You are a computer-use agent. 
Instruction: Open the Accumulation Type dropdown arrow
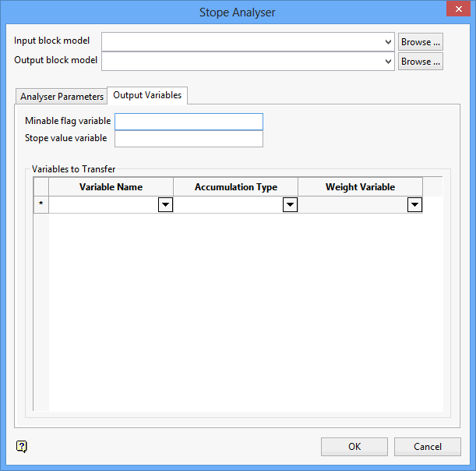click(290, 204)
